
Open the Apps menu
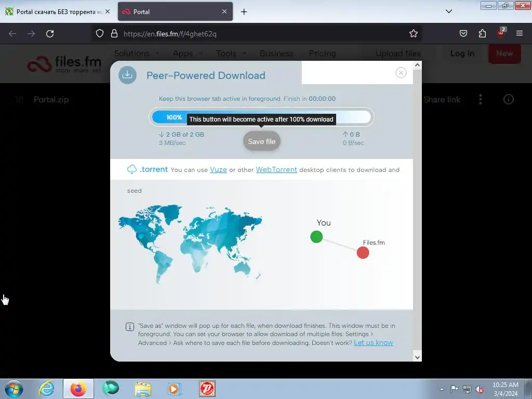point(187,54)
